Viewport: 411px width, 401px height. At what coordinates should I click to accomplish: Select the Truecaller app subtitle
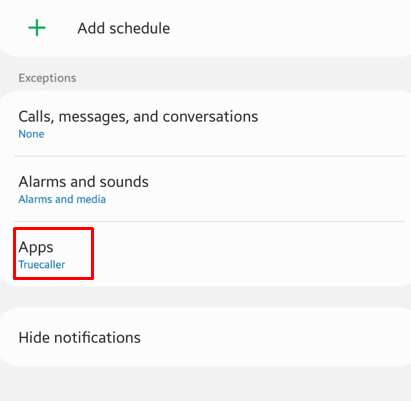42,265
